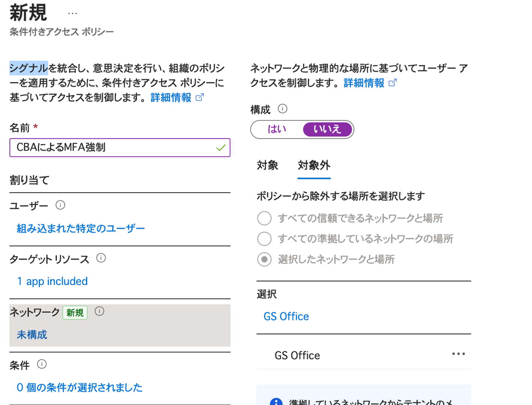Open the info tooltip next to ターゲット リソース
Viewport: 532px width, 405px height.
(x=101, y=258)
